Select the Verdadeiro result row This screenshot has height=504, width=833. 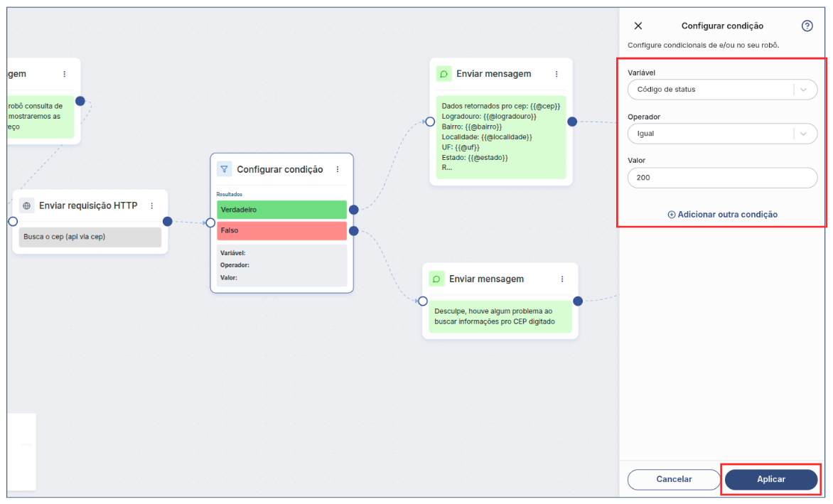point(281,210)
